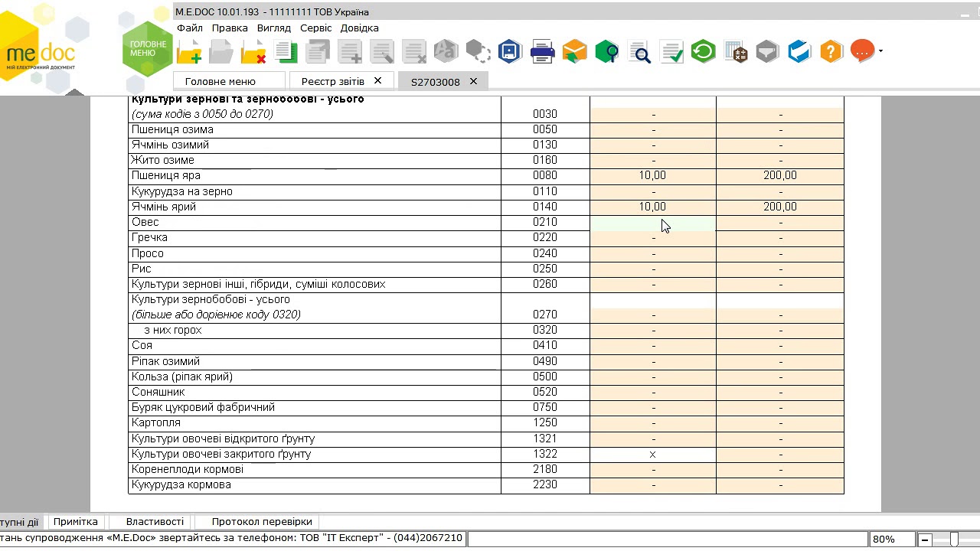Click the 10,00 cell in Пшениця яра row

pyautogui.click(x=653, y=176)
